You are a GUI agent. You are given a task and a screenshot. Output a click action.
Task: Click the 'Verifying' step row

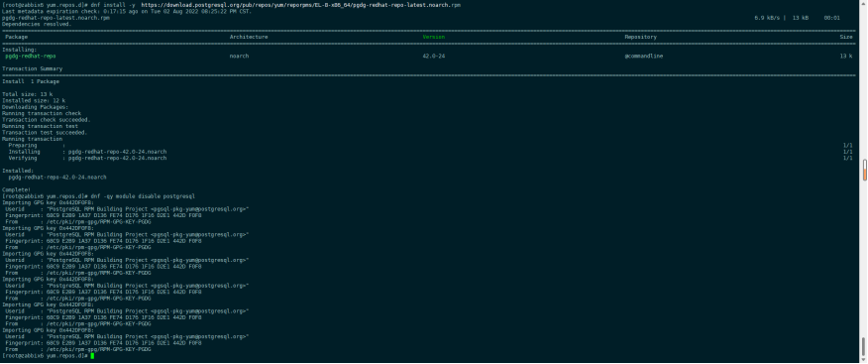[x=87, y=158]
